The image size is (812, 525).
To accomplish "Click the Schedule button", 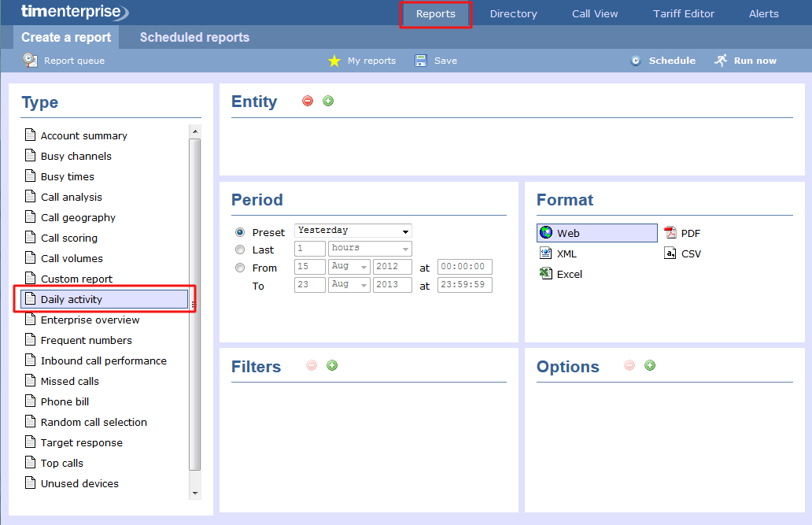I will pyautogui.click(x=663, y=61).
